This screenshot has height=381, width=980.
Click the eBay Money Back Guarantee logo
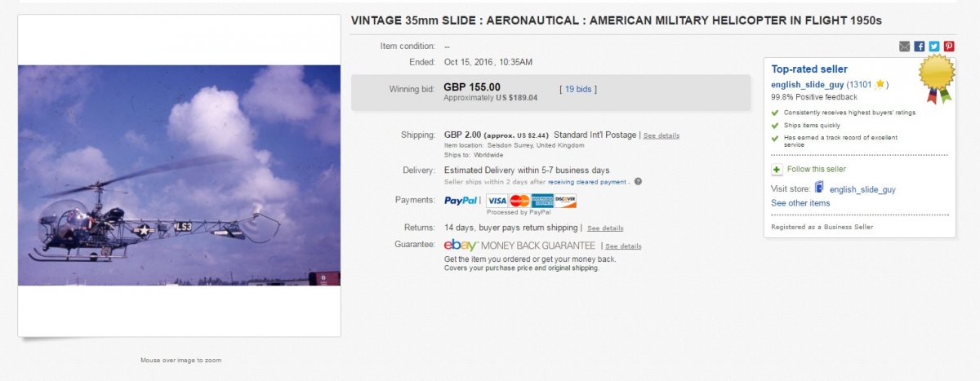(519, 246)
